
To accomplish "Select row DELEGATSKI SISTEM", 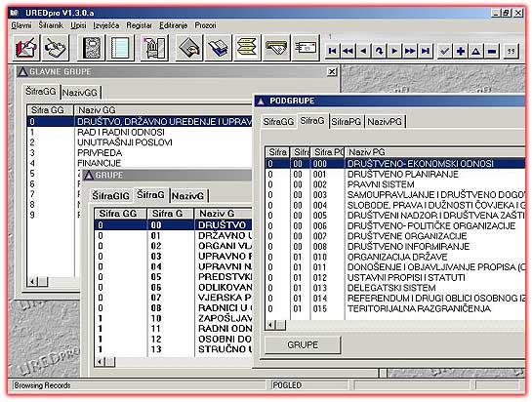I will coord(395,288).
